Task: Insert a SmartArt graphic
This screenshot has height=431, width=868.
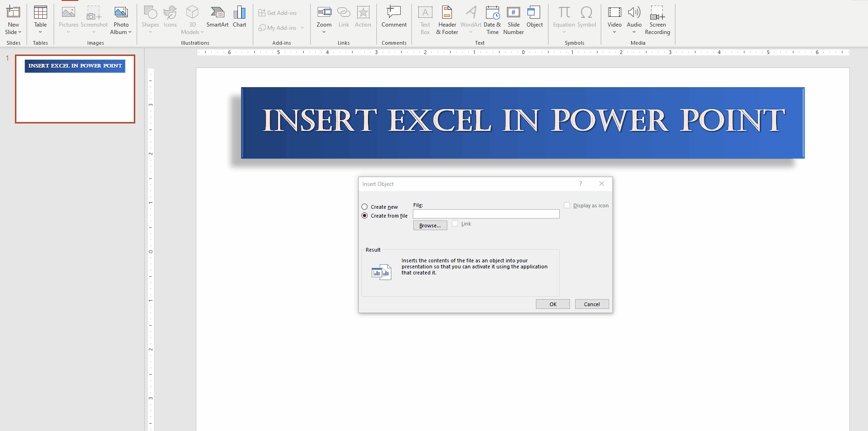Action: (217, 16)
